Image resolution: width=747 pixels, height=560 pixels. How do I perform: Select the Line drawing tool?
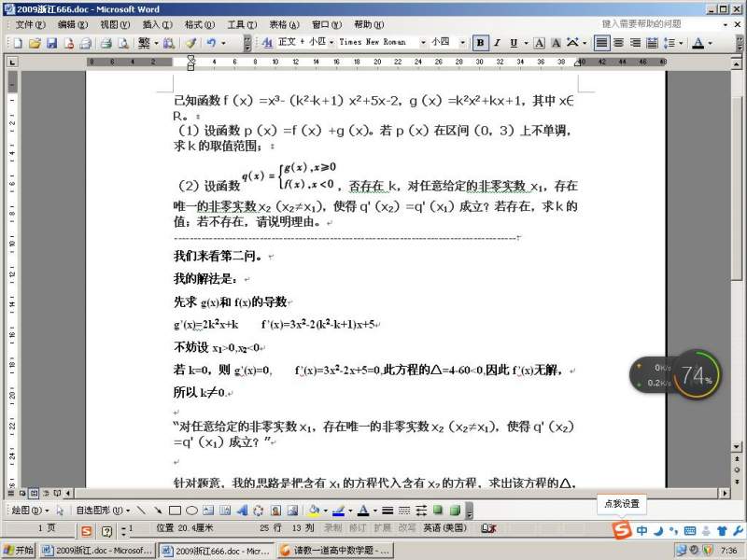tap(141, 511)
